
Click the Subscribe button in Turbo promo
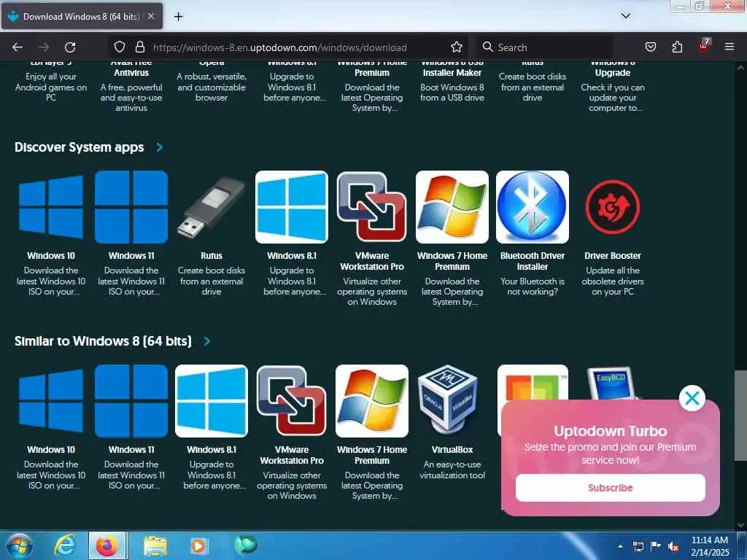tap(611, 488)
